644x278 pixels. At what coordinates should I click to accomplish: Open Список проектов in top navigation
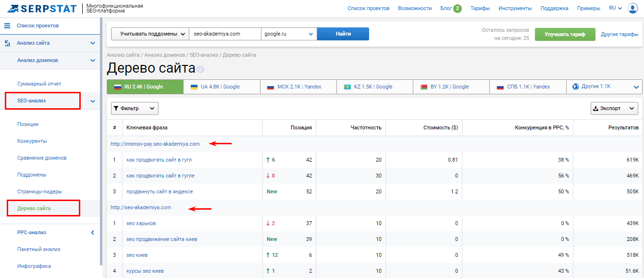369,8
